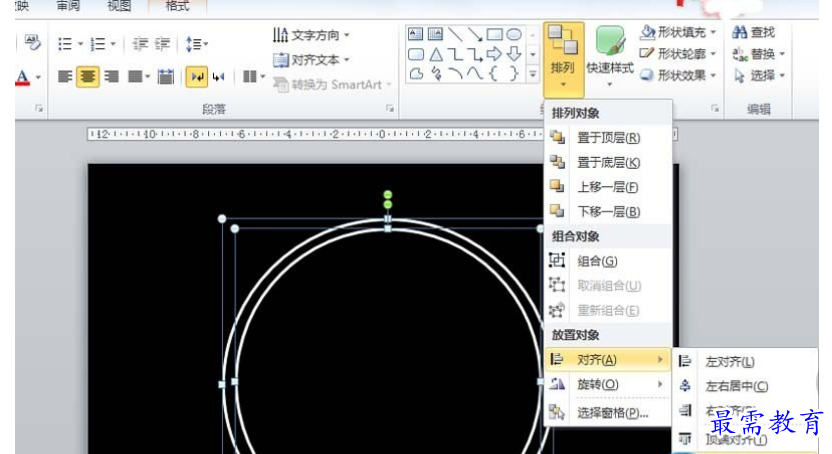Select the elbow connector shape
Viewport: 832px width, 454px height.
[455, 54]
